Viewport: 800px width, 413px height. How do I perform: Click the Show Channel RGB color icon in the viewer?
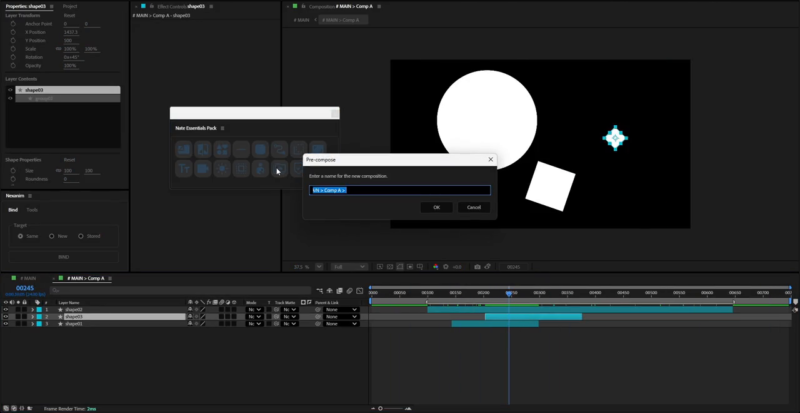pyautogui.click(x=435, y=266)
